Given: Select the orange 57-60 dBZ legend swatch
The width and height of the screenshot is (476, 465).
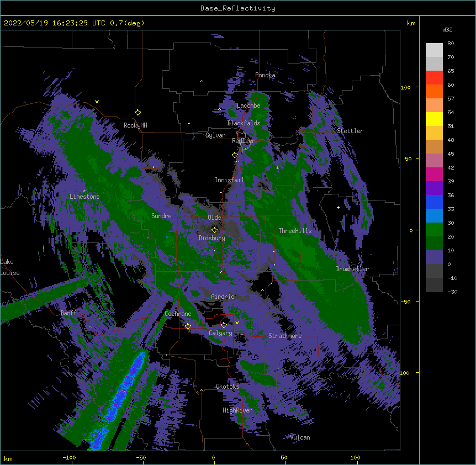Looking at the screenshot, I should pos(434,91).
